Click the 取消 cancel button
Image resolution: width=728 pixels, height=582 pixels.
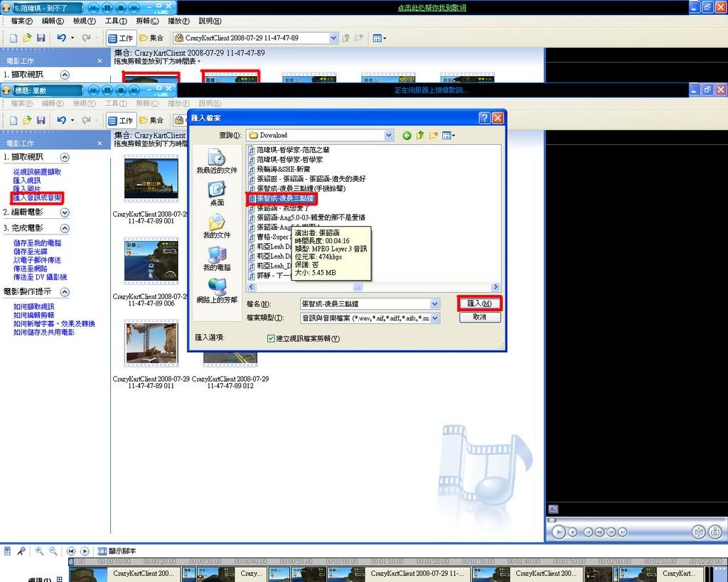pos(480,317)
